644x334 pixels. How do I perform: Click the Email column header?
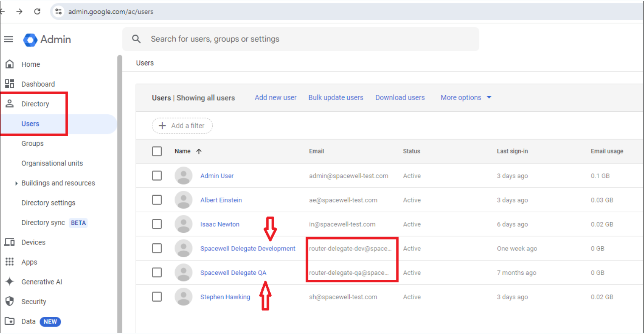(x=317, y=151)
